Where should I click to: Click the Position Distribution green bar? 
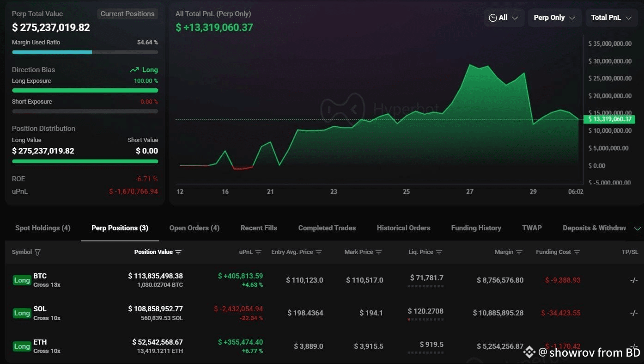(85, 161)
